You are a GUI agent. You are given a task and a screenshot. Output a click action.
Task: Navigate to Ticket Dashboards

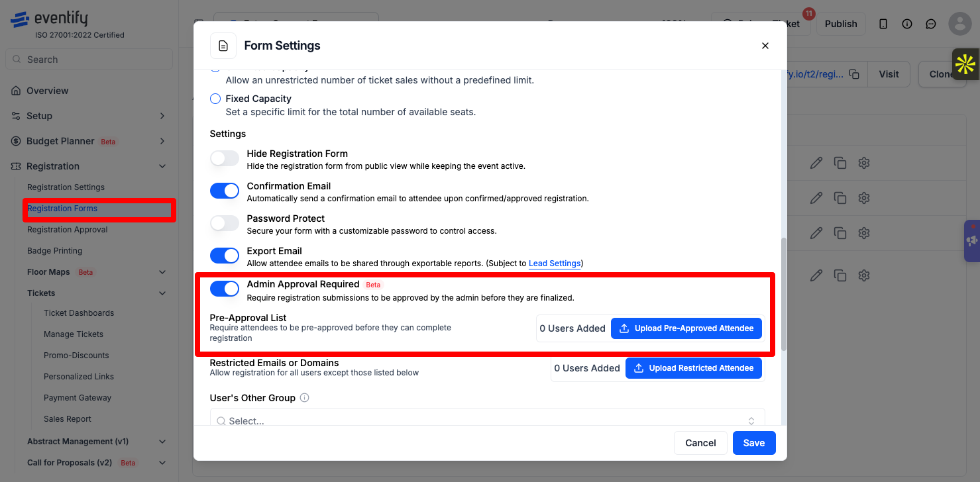tap(79, 313)
